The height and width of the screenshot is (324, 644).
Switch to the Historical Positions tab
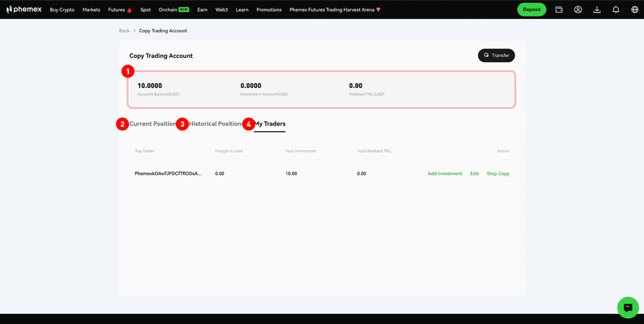point(216,124)
